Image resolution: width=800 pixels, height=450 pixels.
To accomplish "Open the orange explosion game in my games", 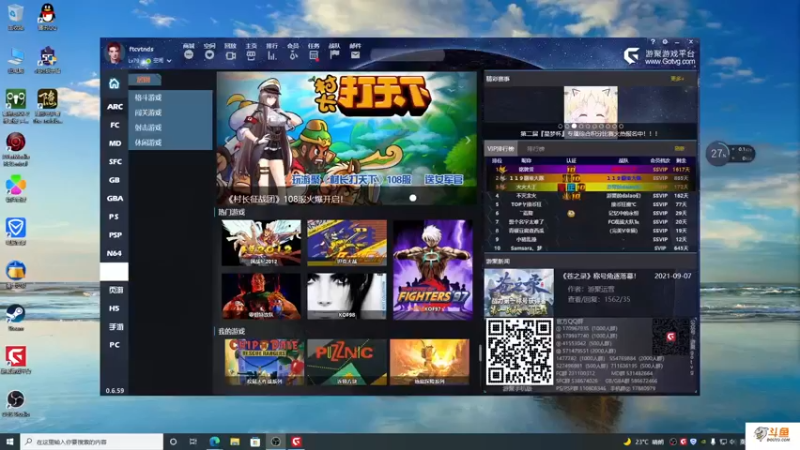I will tap(429, 362).
